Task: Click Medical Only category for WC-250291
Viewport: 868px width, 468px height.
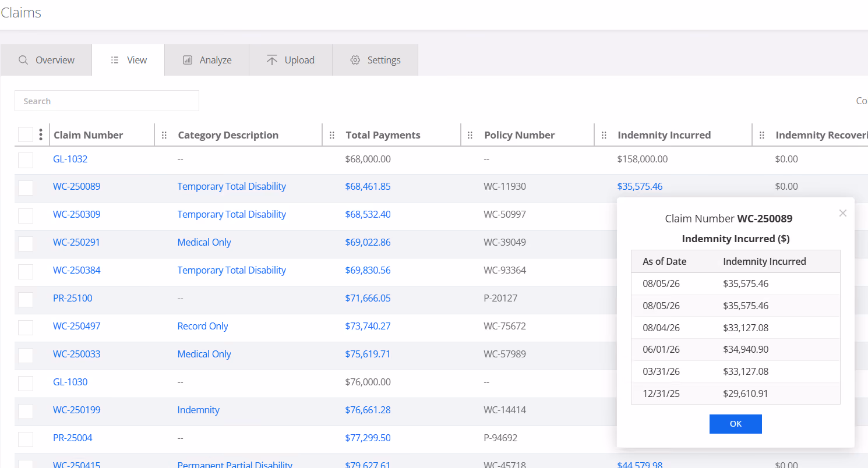Action: pyautogui.click(x=204, y=242)
